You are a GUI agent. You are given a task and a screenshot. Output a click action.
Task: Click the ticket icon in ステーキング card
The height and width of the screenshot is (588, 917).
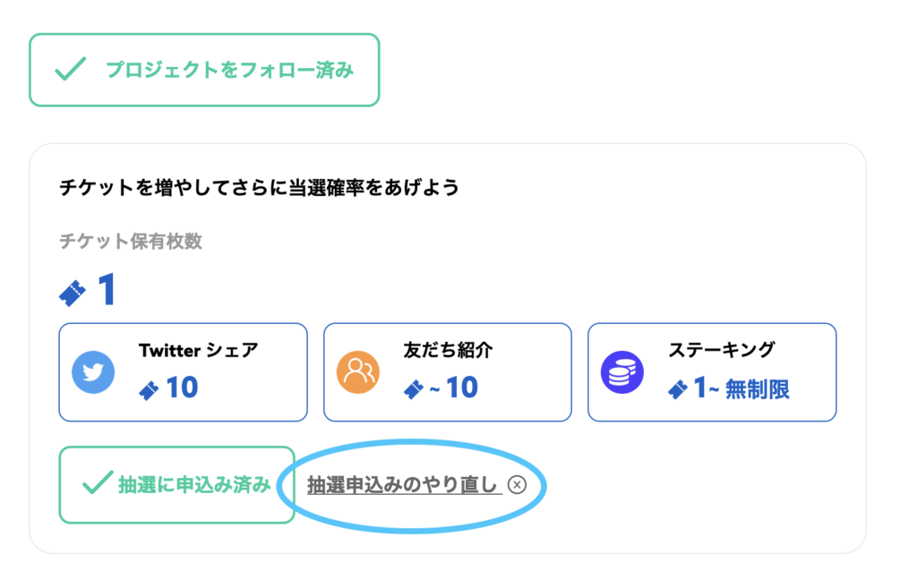678,389
